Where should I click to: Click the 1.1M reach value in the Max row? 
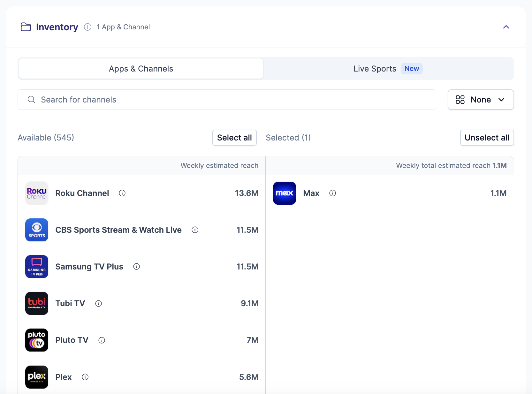coord(498,193)
